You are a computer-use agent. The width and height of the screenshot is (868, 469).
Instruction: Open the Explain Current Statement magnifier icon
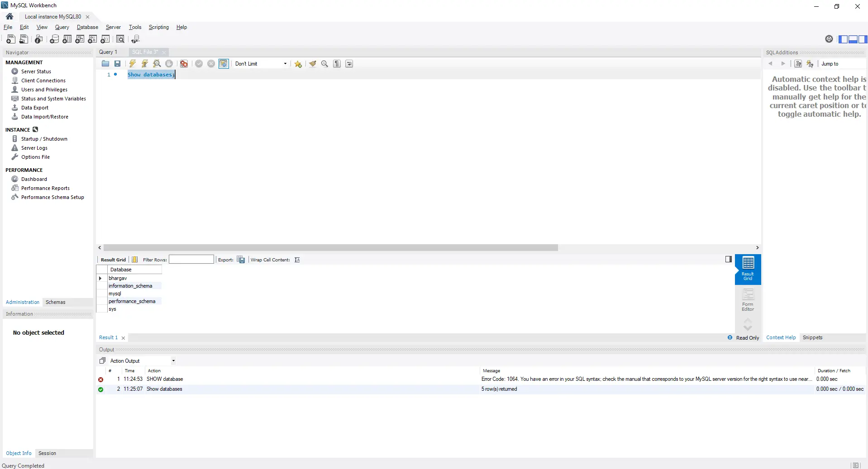tap(157, 63)
